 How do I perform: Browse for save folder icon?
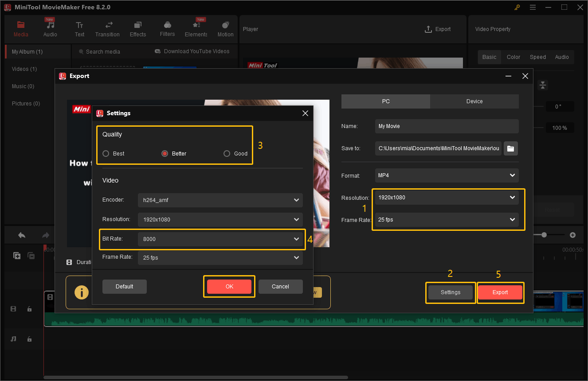pos(511,148)
